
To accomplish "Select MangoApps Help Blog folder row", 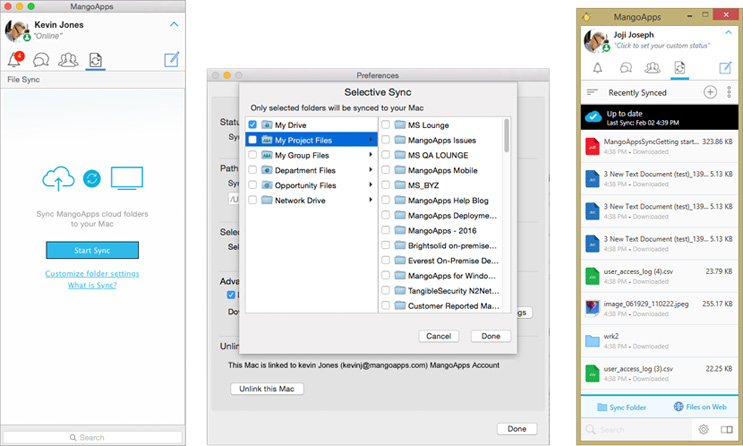I will pos(440,200).
